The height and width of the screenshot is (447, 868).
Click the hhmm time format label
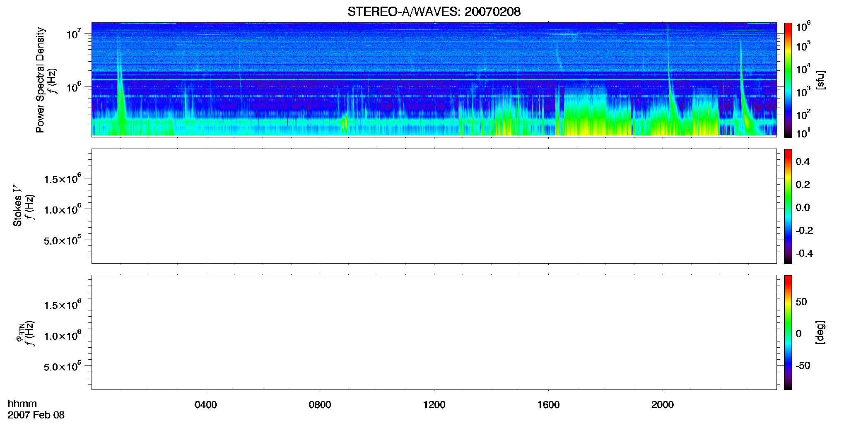point(22,404)
